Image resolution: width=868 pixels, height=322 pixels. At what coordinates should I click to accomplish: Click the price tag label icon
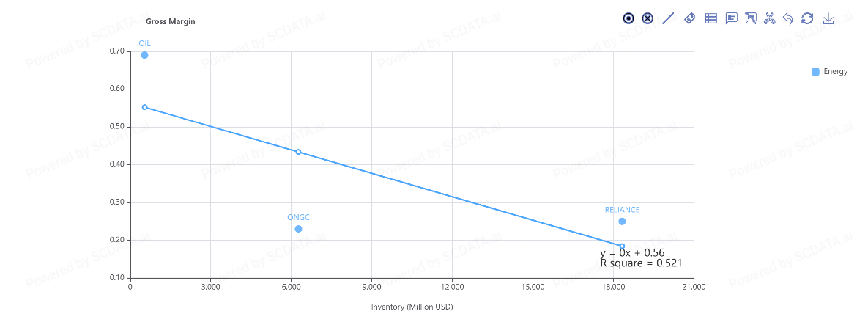click(x=689, y=18)
